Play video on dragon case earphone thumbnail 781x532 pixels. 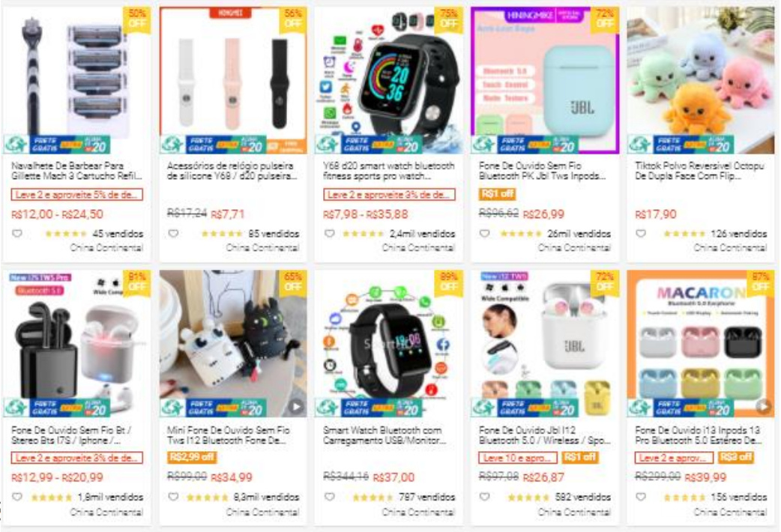(x=296, y=406)
